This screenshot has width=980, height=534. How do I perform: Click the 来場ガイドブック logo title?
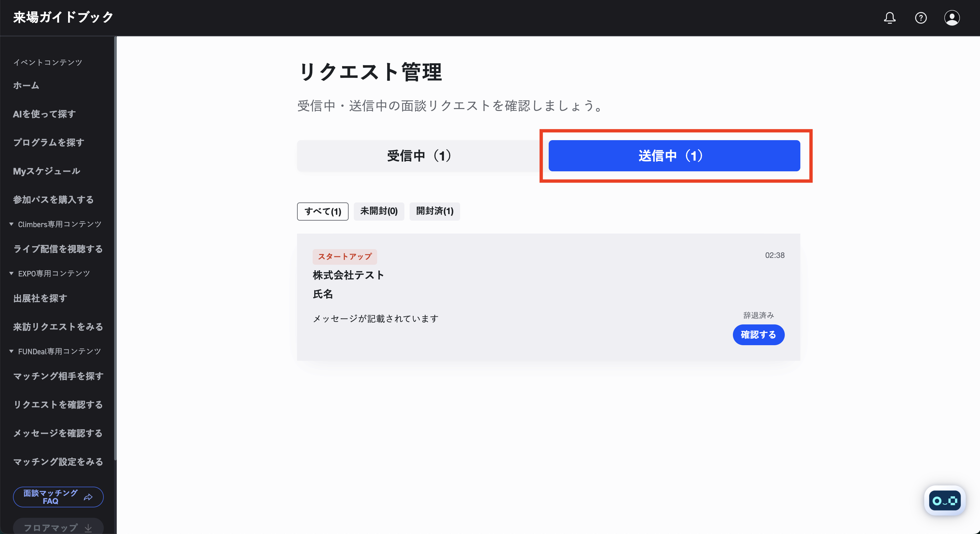click(63, 18)
